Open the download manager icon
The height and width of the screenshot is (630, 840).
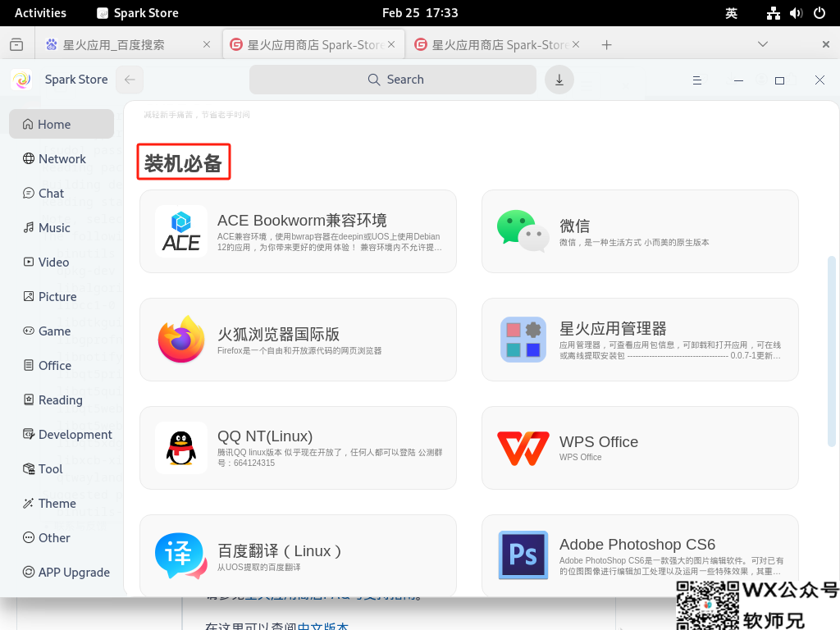[x=559, y=80]
